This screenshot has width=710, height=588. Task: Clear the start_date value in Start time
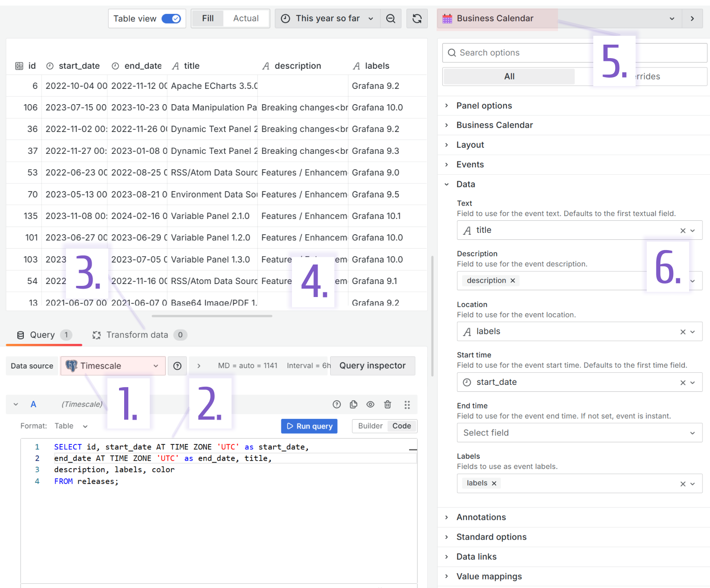(x=683, y=383)
